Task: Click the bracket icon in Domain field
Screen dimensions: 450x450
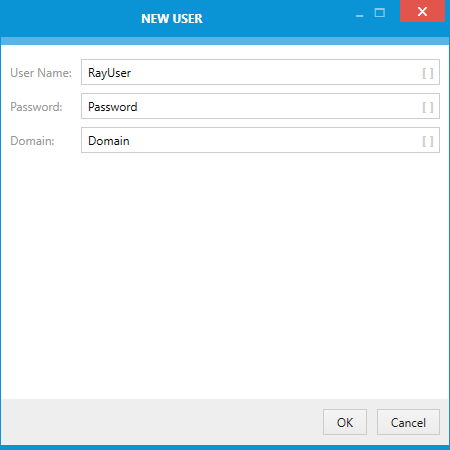Action: [428, 141]
